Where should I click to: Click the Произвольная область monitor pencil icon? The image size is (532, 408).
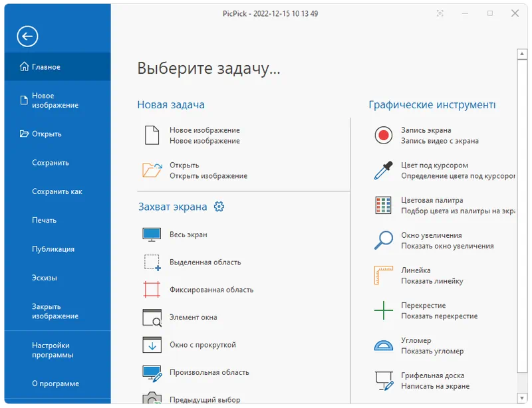pyautogui.click(x=152, y=373)
